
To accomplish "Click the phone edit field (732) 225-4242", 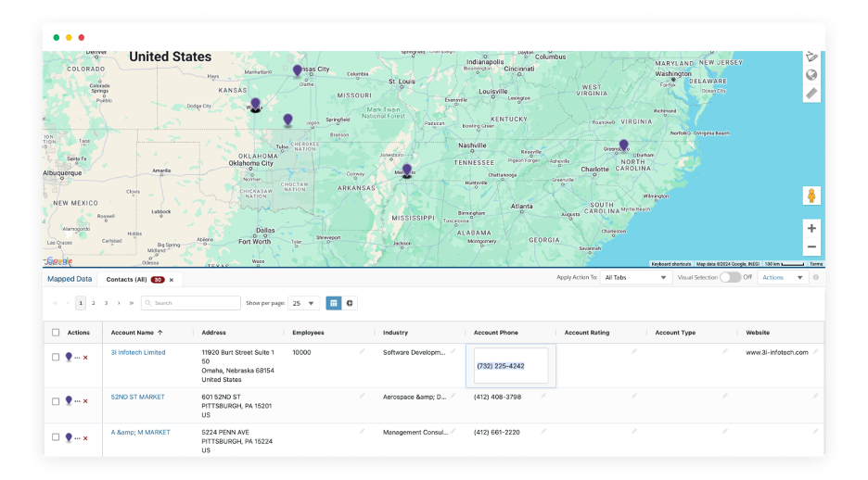I will coord(510,365).
